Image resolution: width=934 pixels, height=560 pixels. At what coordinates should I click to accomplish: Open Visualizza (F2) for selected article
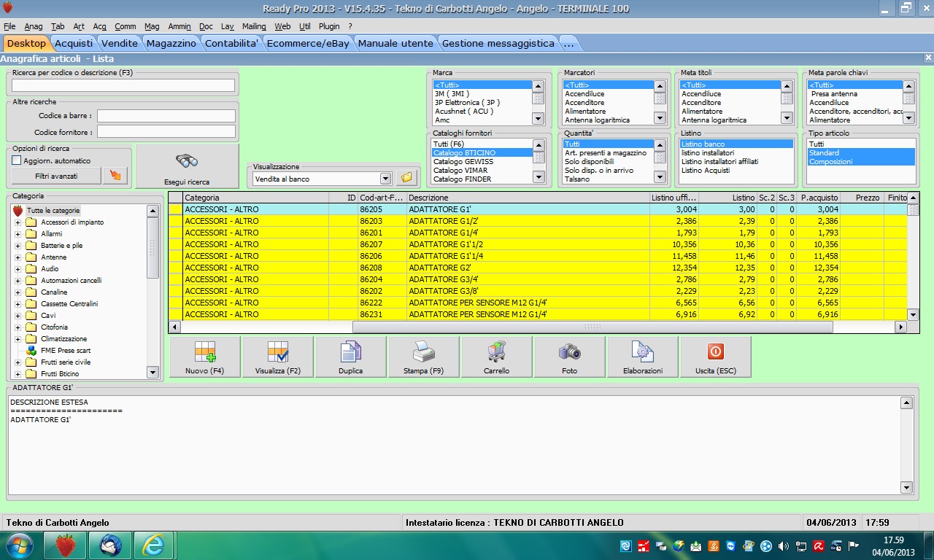click(x=277, y=357)
